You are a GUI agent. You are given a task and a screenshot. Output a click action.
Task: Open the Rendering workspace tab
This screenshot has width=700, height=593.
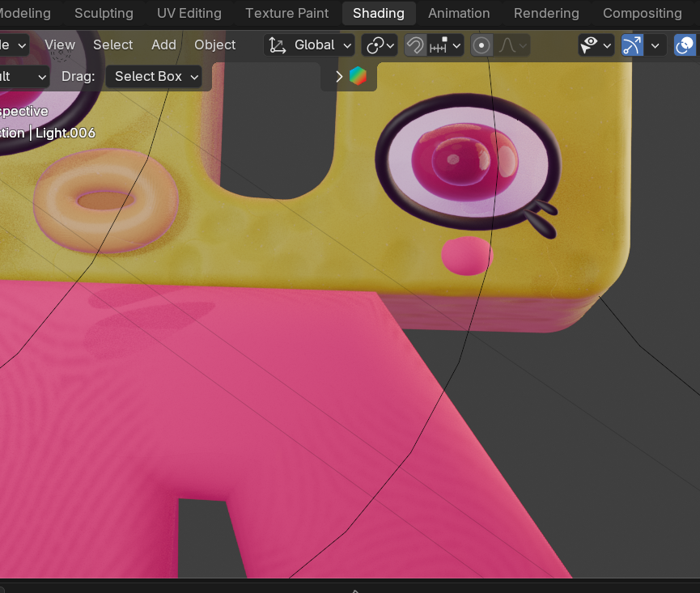tap(546, 14)
